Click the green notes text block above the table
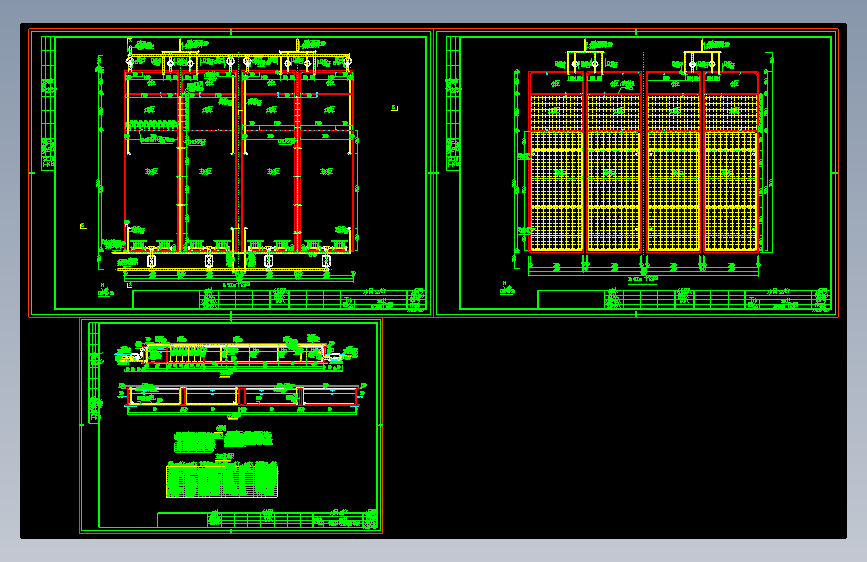867x562 pixels. click(223, 441)
